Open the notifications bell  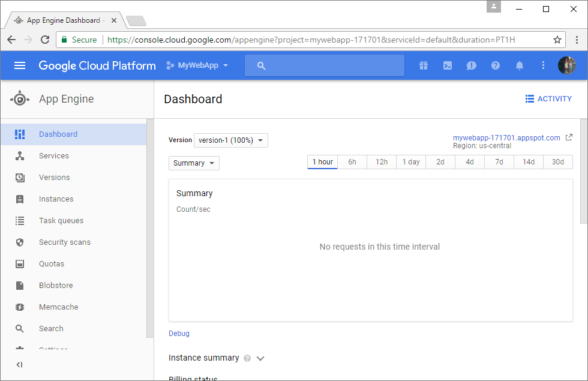(x=520, y=65)
